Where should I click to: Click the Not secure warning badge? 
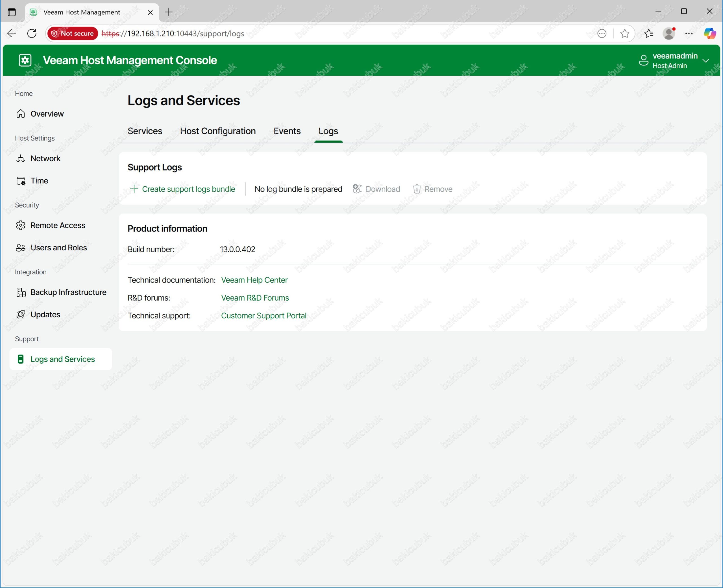pos(73,34)
